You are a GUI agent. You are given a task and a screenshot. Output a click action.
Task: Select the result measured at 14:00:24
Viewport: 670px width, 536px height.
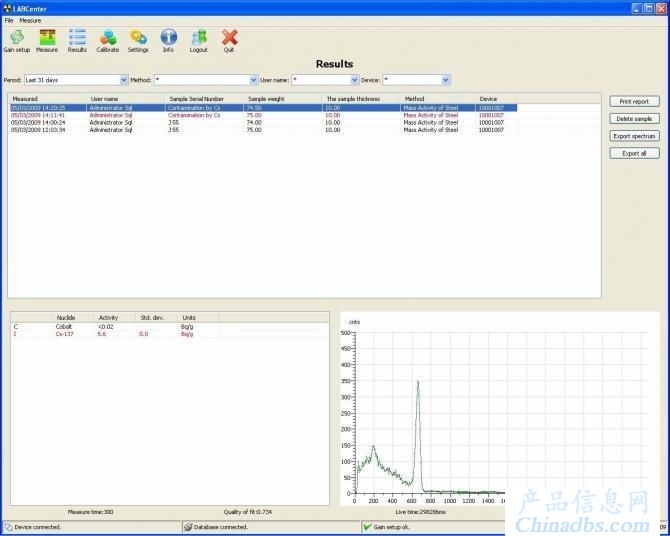[263, 122]
